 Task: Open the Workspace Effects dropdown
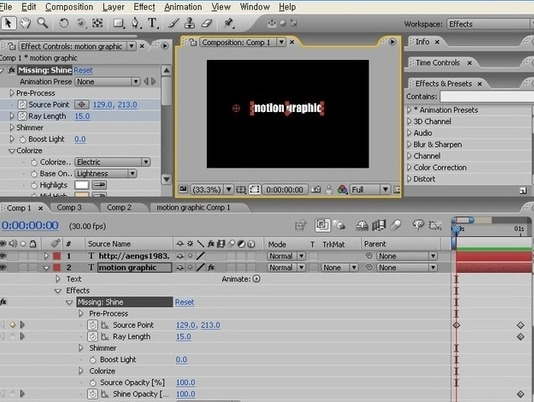(490, 24)
